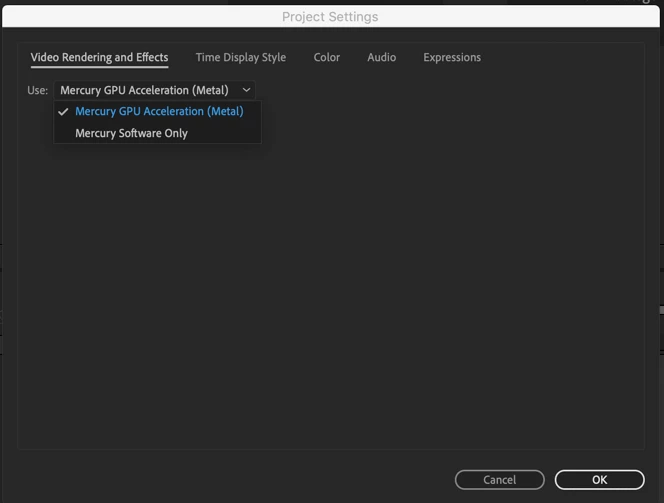This screenshot has width=664, height=503.
Task: Choose Mercury GPU Acceleration (Metal) option
Action: pyautogui.click(x=158, y=111)
